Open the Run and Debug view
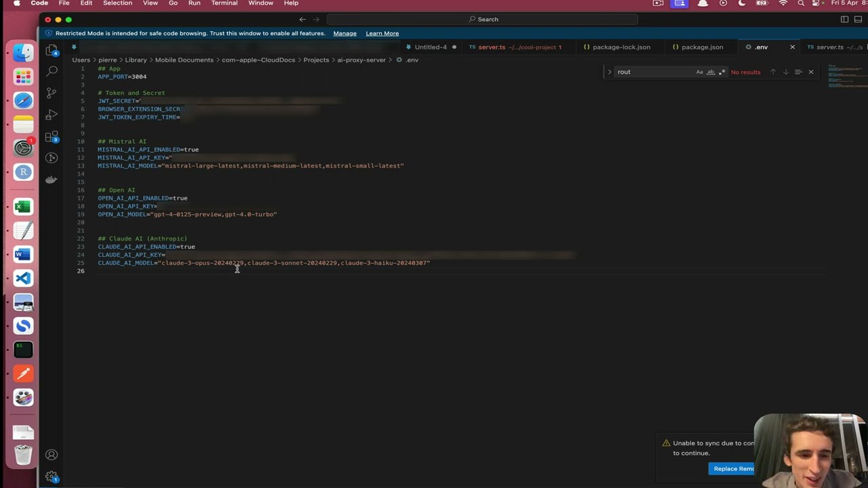This screenshot has height=488, width=868. point(52,115)
